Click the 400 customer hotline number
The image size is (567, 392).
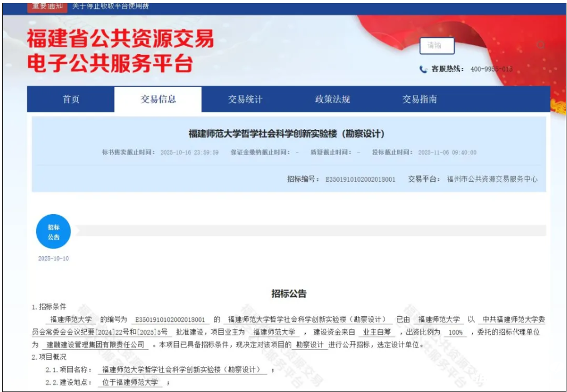point(491,70)
